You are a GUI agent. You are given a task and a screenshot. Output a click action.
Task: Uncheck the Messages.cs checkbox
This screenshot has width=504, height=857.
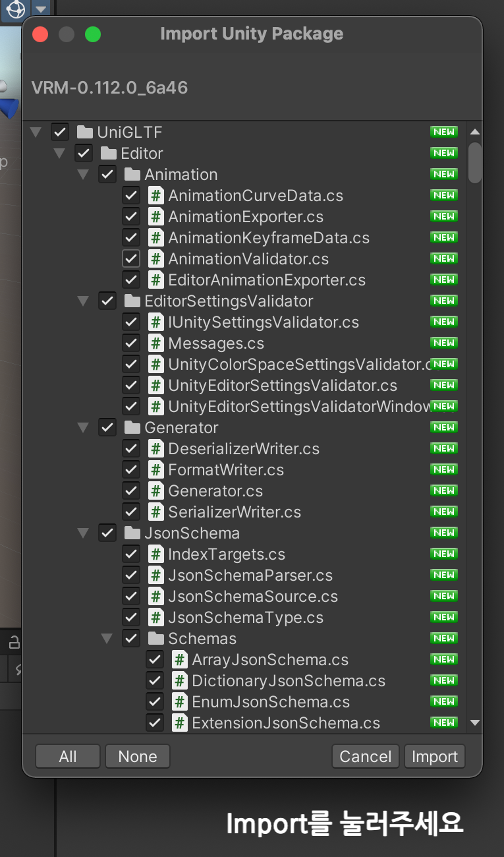pos(131,343)
